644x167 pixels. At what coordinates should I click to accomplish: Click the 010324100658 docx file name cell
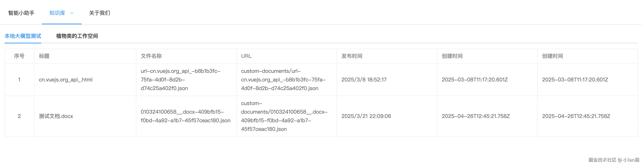pos(185,116)
